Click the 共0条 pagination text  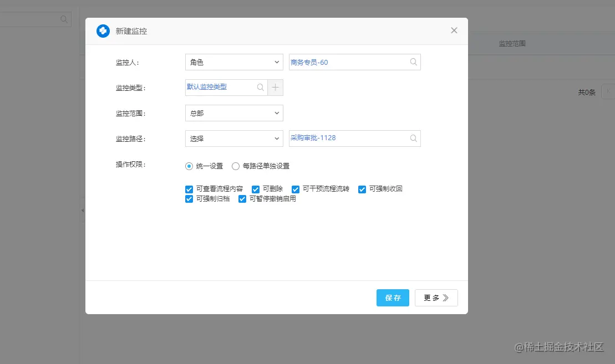587,93
